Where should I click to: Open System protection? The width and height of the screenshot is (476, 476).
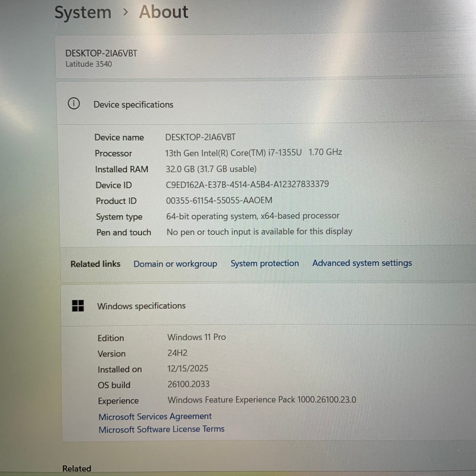[x=265, y=263]
